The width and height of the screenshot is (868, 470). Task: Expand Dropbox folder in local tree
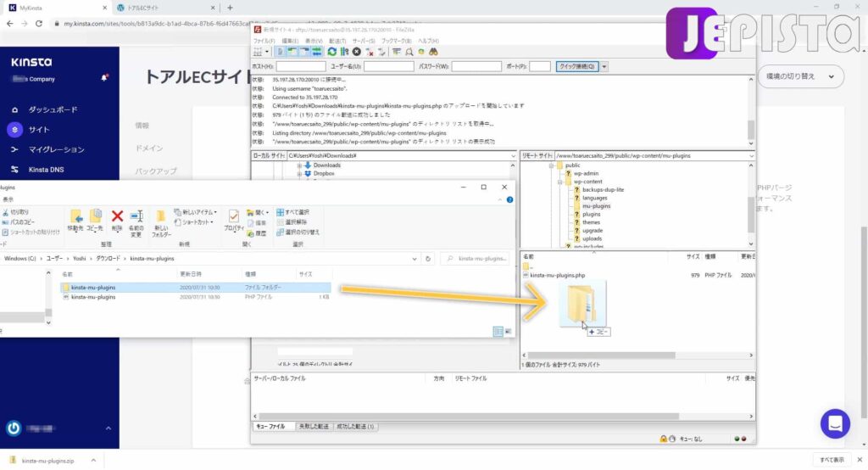(x=299, y=174)
